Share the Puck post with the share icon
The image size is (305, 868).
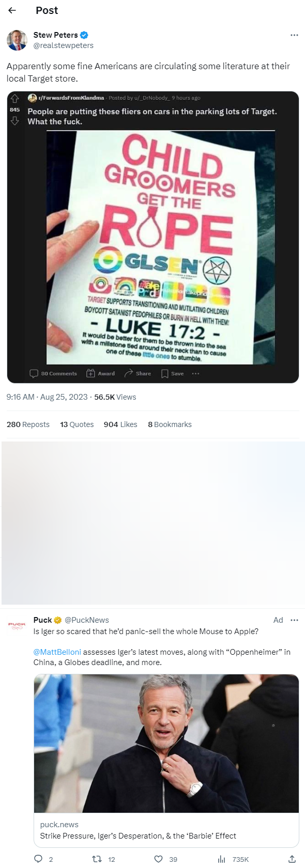[292, 859]
